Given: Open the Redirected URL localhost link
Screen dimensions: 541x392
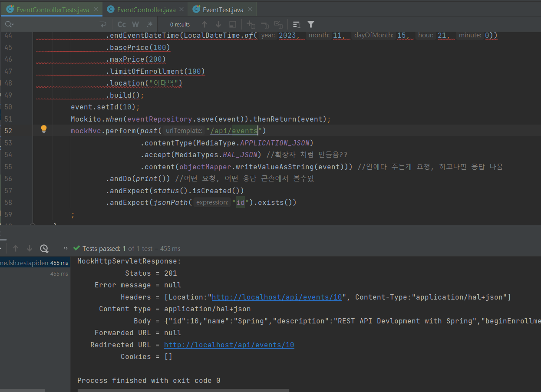Looking at the screenshot, I should (x=229, y=345).
